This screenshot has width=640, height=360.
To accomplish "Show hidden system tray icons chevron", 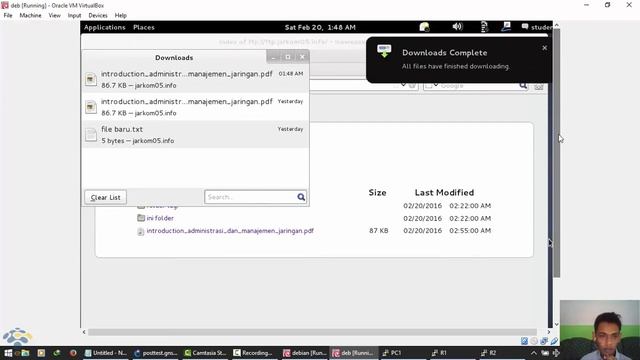I will (533, 353).
